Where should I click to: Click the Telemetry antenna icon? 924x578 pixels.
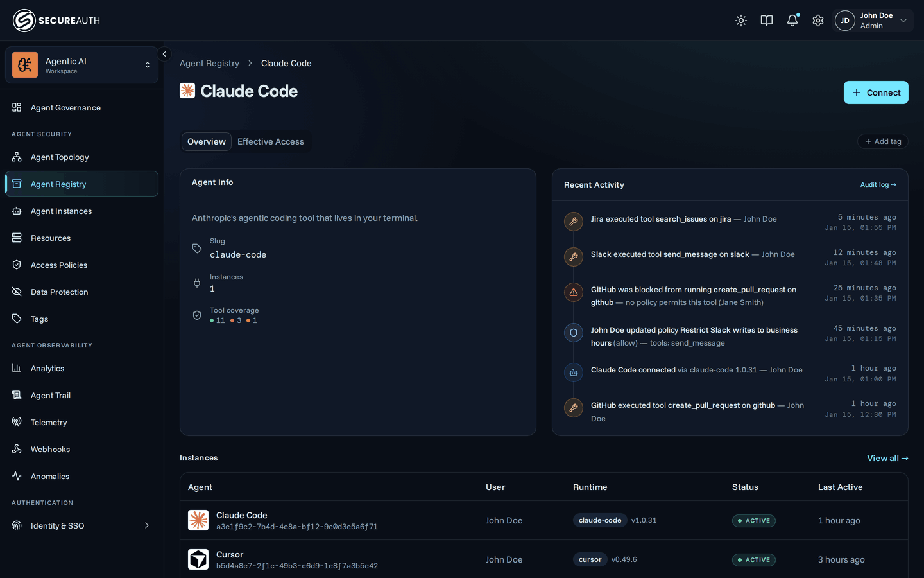pyautogui.click(x=17, y=423)
